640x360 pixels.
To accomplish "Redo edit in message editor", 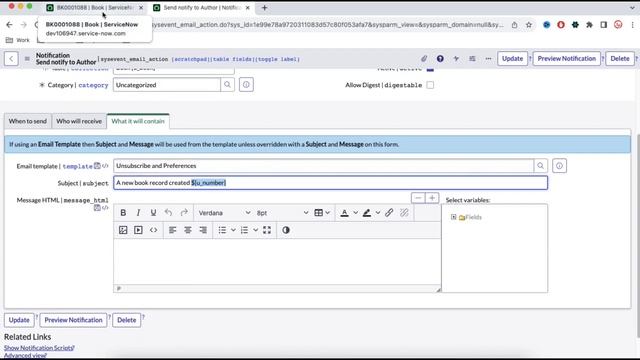I will point(184,213).
